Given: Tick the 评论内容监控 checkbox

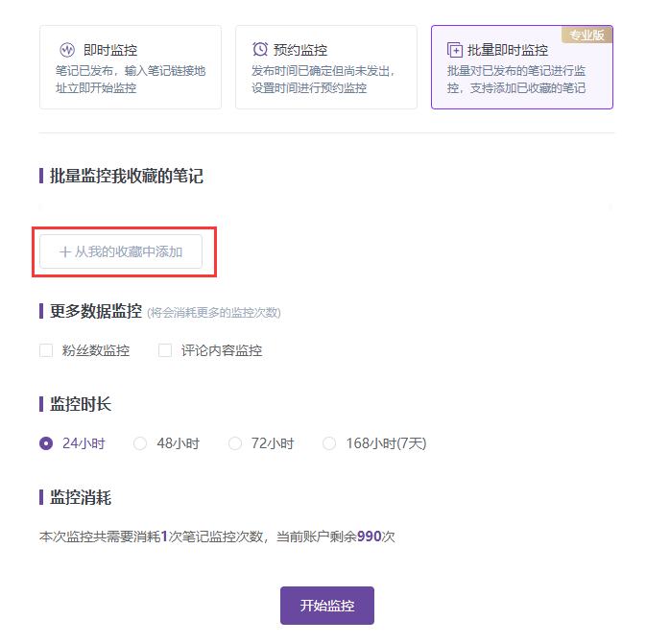Looking at the screenshot, I should pyautogui.click(x=165, y=350).
